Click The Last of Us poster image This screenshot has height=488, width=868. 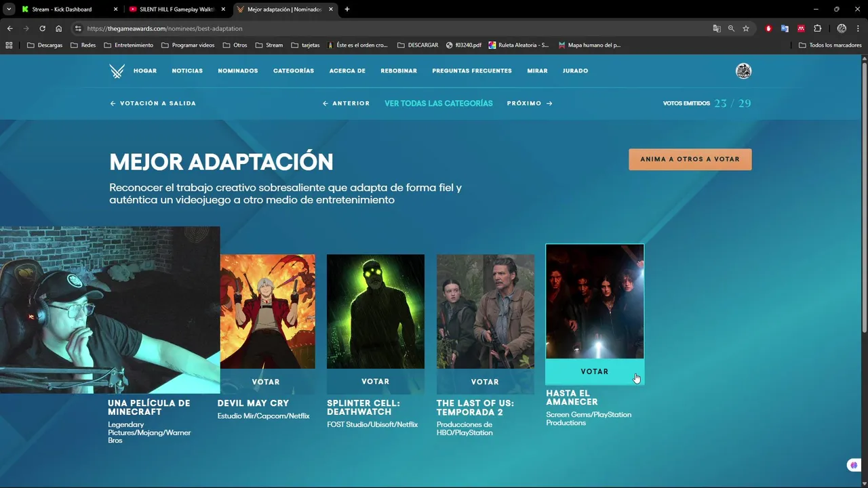pyautogui.click(x=486, y=312)
